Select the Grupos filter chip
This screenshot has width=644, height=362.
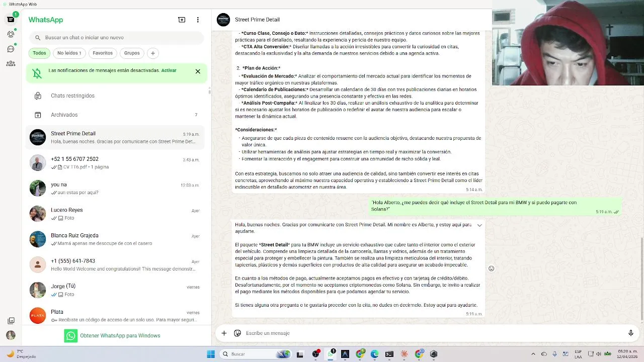[132, 53]
